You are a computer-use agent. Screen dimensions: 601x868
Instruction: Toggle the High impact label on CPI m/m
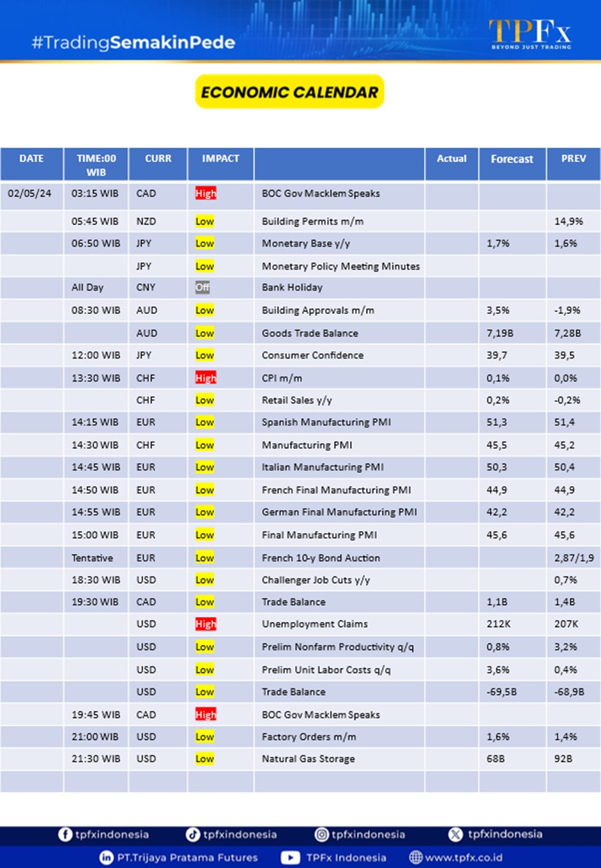tap(205, 378)
